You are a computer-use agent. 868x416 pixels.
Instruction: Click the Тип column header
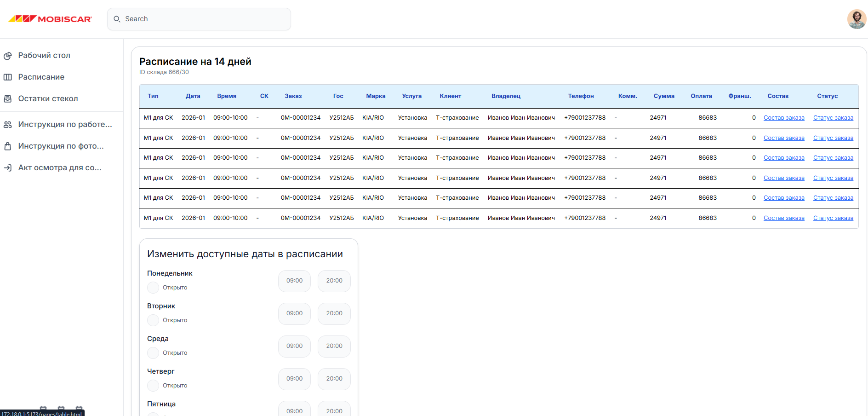pyautogui.click(x=153, y=96)
